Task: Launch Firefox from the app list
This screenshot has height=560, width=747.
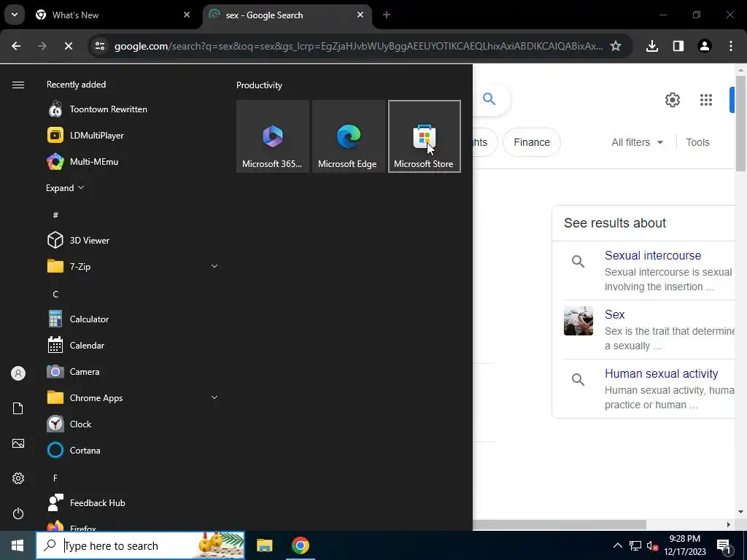Action: coord(132,526)
